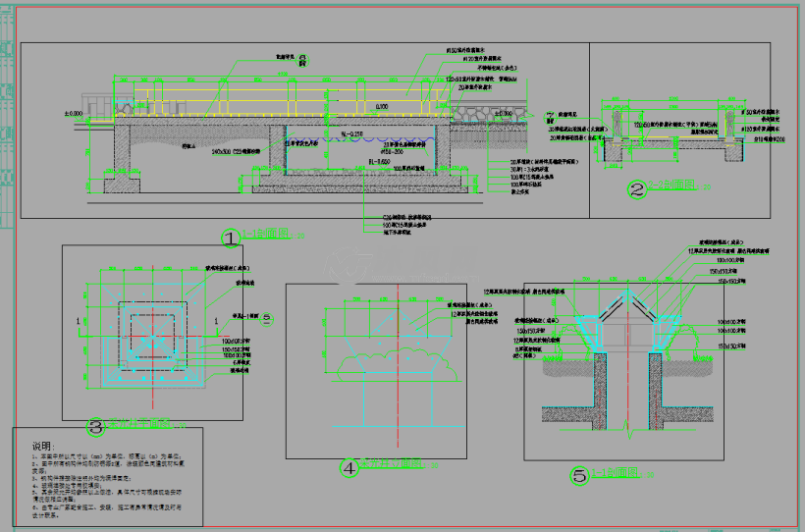This screenshot has width=805, height=532.
Task: Click the large circled number 5 marker below the section
Action: (580, 476)
